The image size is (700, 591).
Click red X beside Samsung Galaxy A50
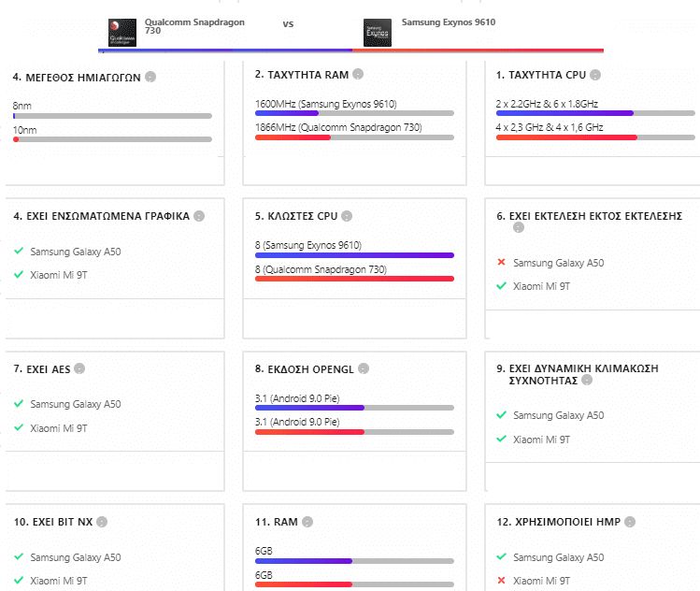tap(501, 262)
